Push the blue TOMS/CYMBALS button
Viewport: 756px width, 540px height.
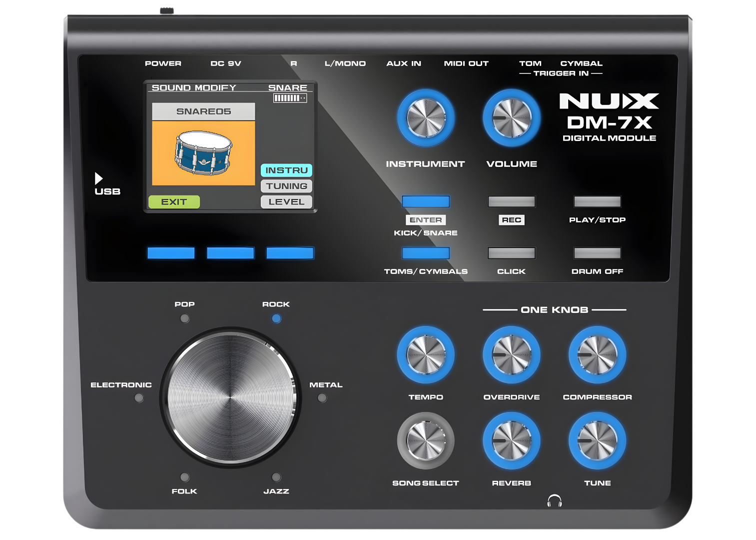(x=426, y=253)
